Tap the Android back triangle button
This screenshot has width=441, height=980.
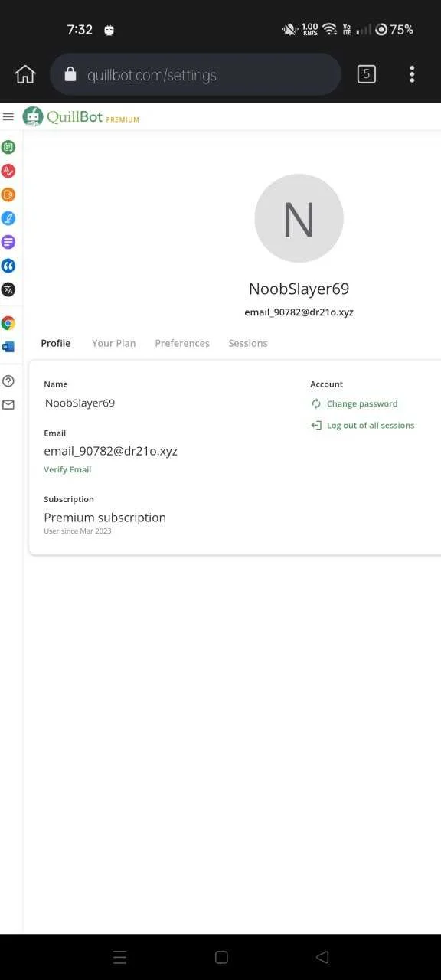coord(322,957)
